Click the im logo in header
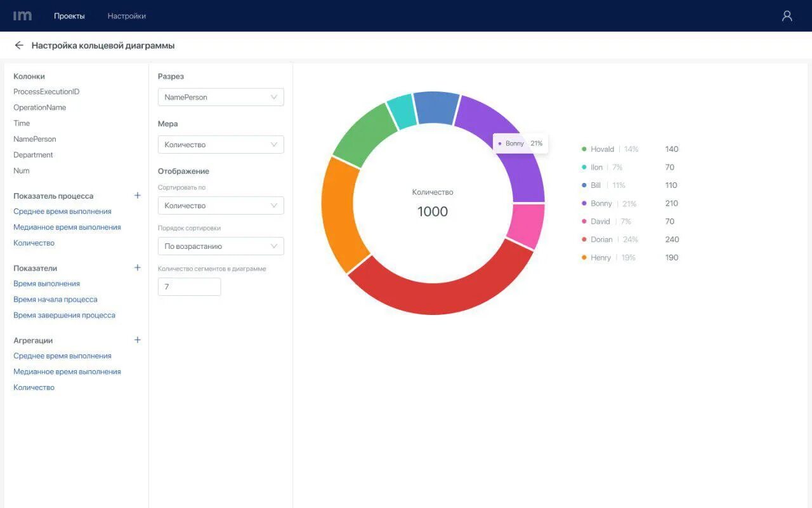 point(22,16)
